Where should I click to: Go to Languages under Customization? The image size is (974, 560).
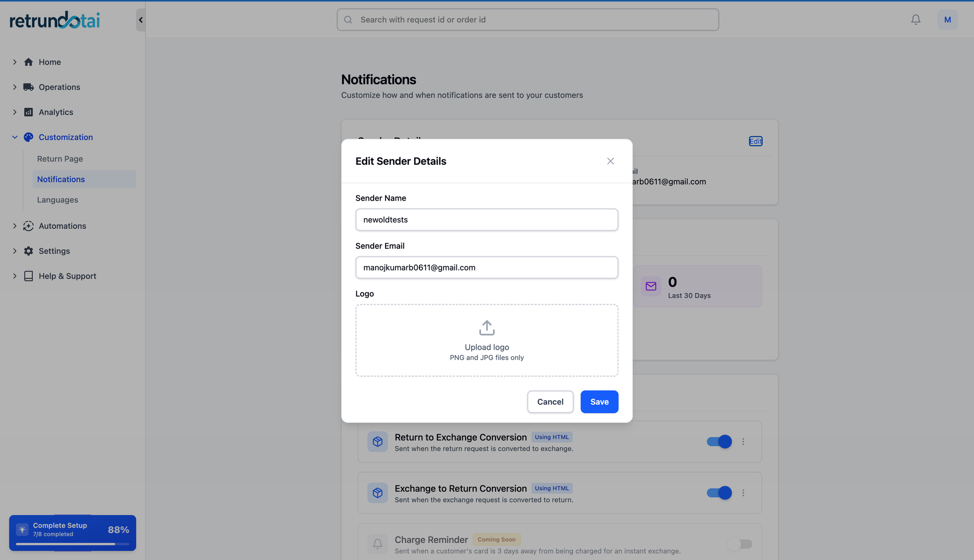point(58,200)
